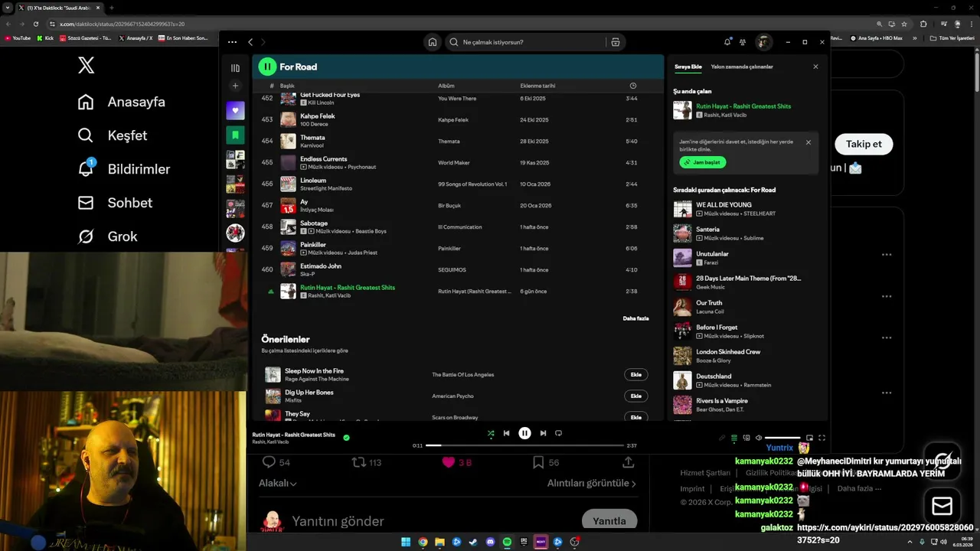This screenshot has height=551, width=980.
Task: Enter Spotify full screen mode
Action: tap(822, 438)
